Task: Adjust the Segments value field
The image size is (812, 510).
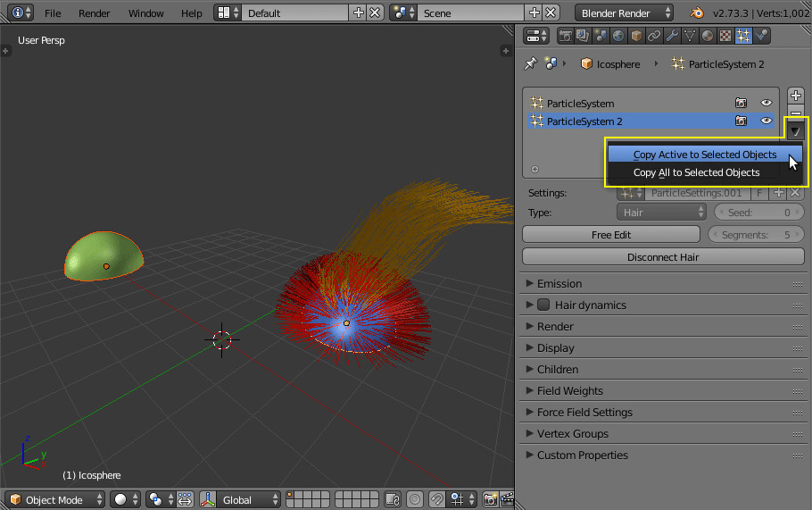Action: pyautogui.click(x=756, y=235)
